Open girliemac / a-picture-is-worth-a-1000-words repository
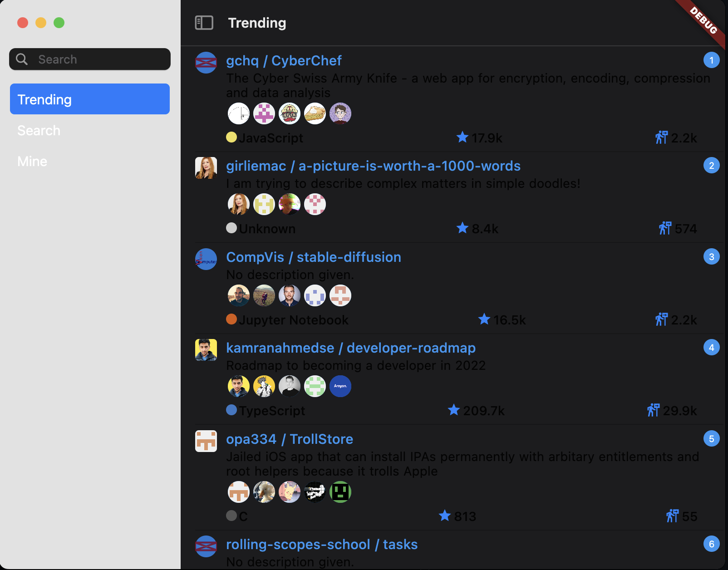728x570 pixels. [373, 166]
